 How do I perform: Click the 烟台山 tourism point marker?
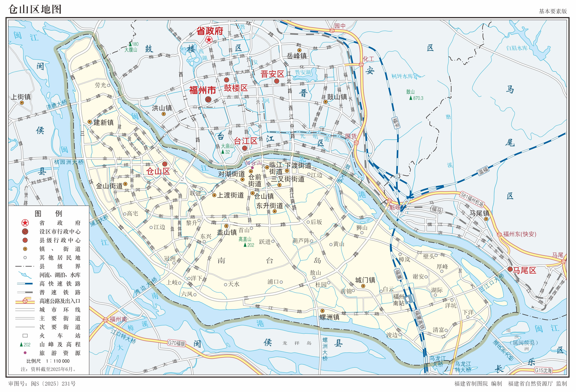click(x=252, y=168)
